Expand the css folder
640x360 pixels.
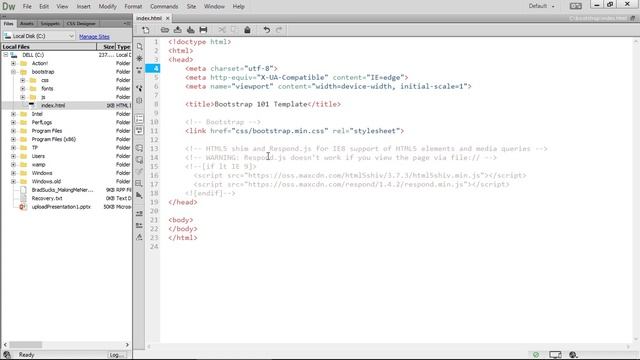23,80
